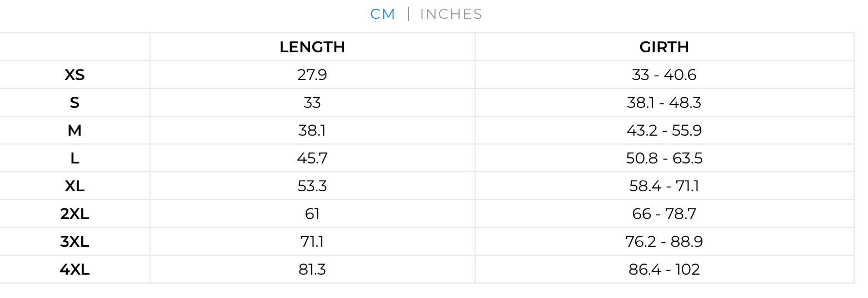
Task: Select the L size row label
Action: (74, 158)
